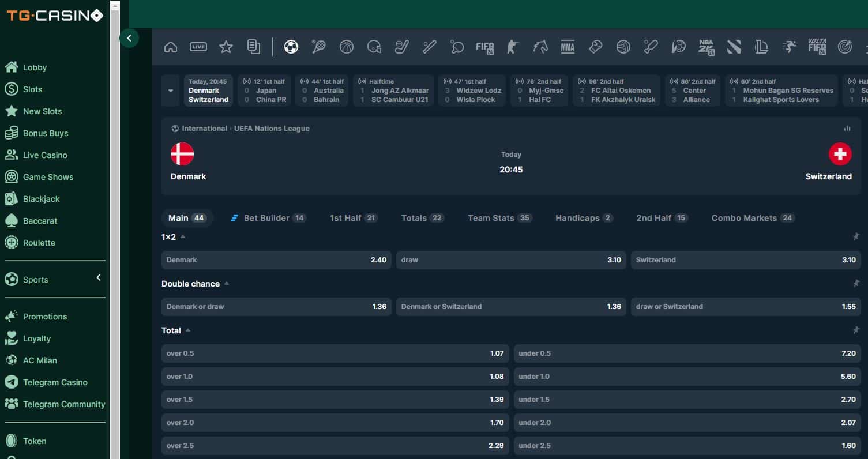Select the NBA 2K24 esports icon
The width and height of the screenshot is (868, 459).
click(707, 47)
